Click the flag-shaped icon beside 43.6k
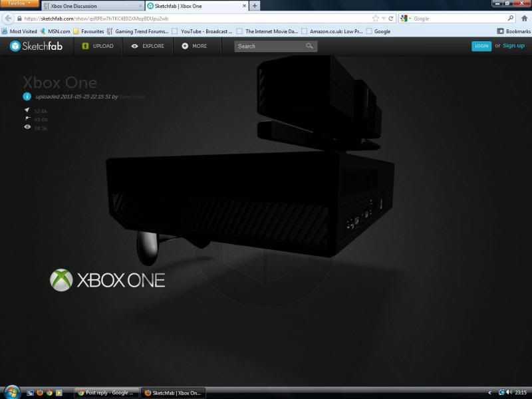This screenshot has width=532, height=399. coord(27,118)
